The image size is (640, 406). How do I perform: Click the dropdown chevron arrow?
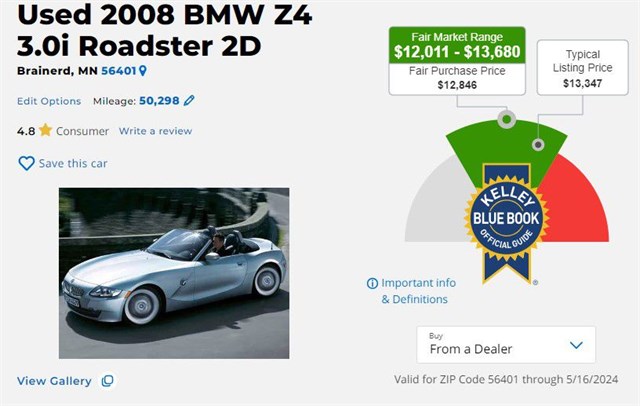(x=576, y=345)
